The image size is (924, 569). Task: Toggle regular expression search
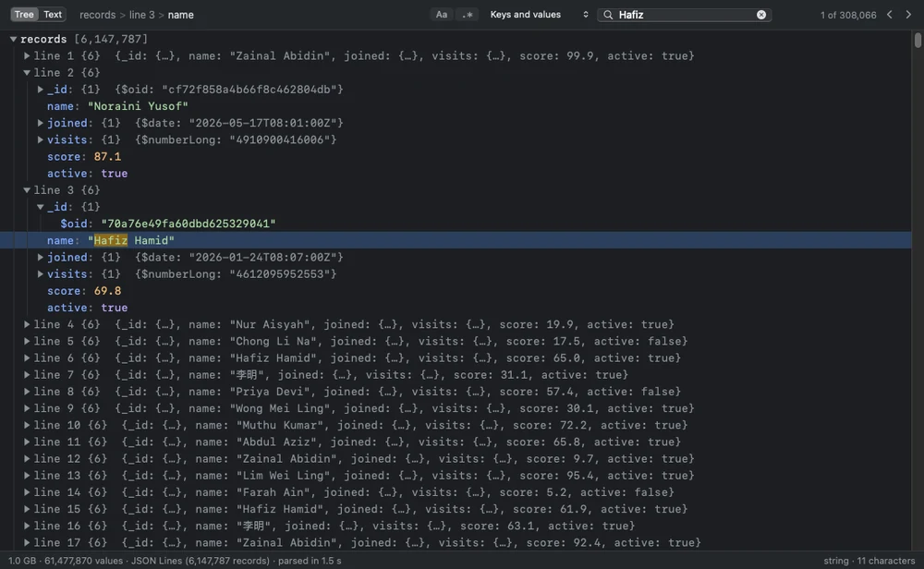(x=468, y=15)
